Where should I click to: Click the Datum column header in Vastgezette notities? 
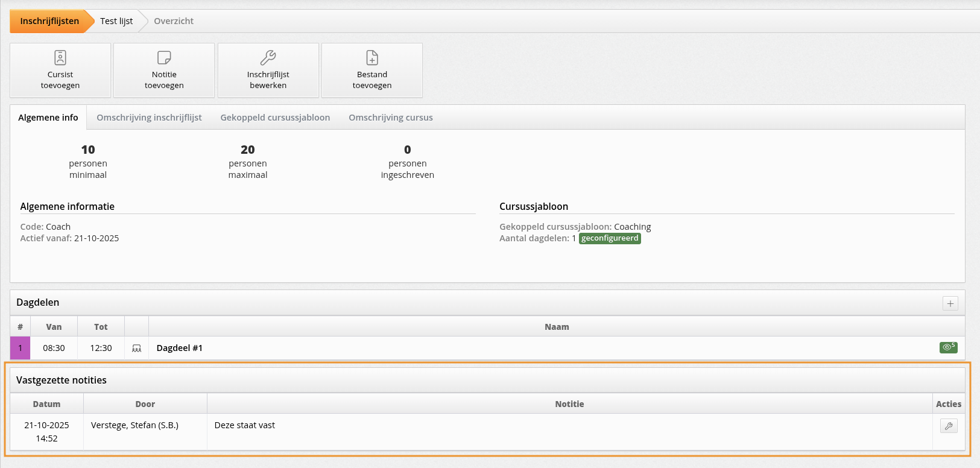[46, 404]
